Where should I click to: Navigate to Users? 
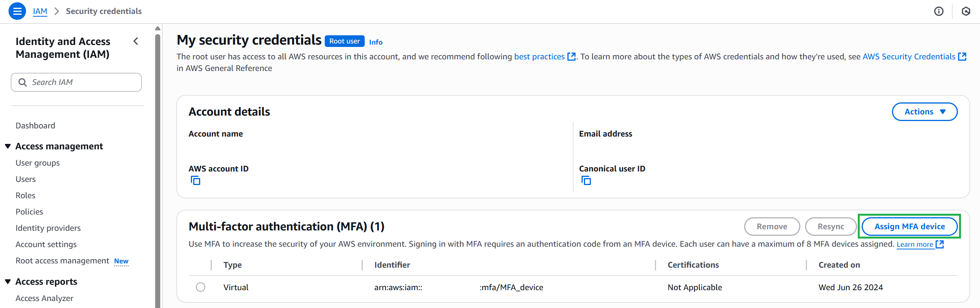tap(26, 179)
